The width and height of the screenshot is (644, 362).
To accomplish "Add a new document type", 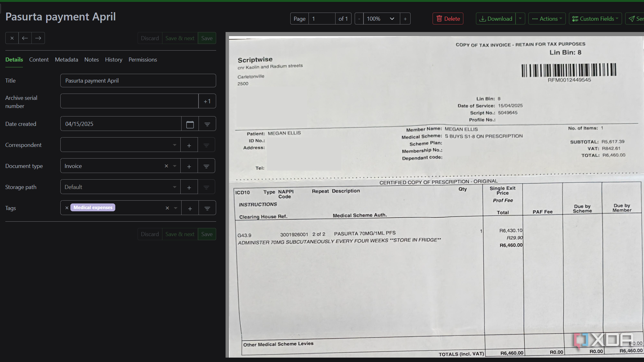I will pos(189,166).
